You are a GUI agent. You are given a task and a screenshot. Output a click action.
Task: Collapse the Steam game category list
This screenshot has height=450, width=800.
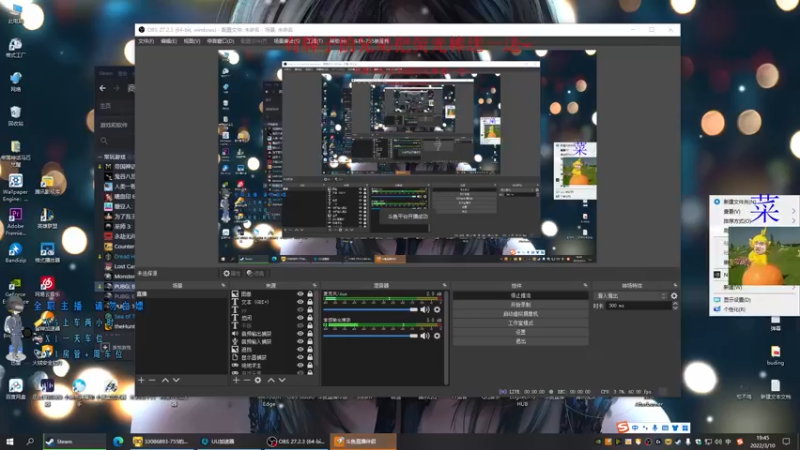(x=99, y=157)
